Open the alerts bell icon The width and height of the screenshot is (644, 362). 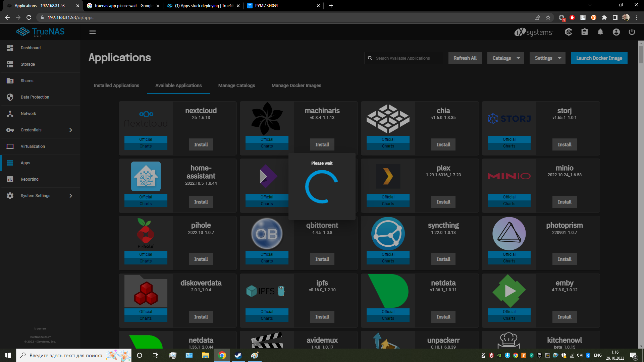tap(600, 32)
